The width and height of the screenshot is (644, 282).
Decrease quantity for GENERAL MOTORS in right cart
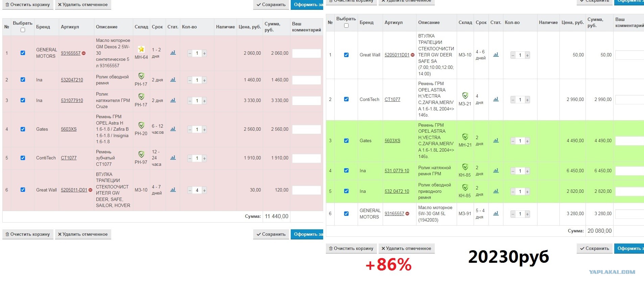click(x=513, y=214)
